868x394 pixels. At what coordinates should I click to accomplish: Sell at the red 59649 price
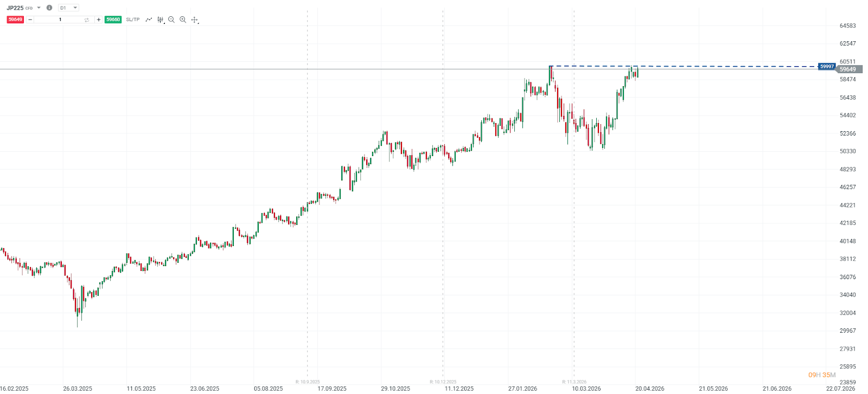click(15, 20)
